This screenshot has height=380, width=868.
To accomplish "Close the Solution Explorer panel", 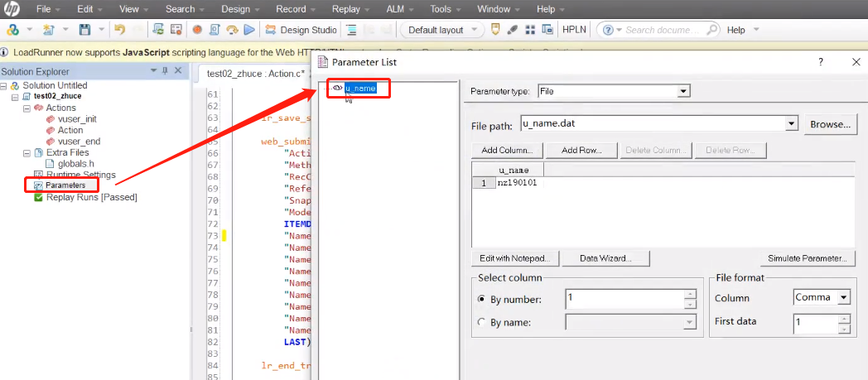I will [x=178, y=71].
